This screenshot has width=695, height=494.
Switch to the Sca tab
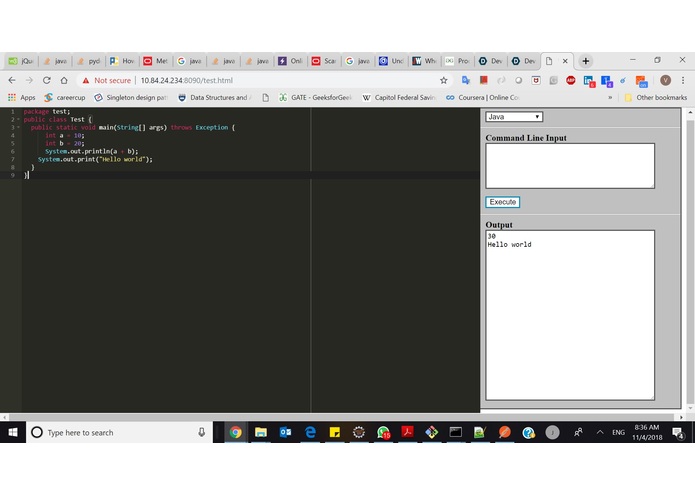point(324,61)
